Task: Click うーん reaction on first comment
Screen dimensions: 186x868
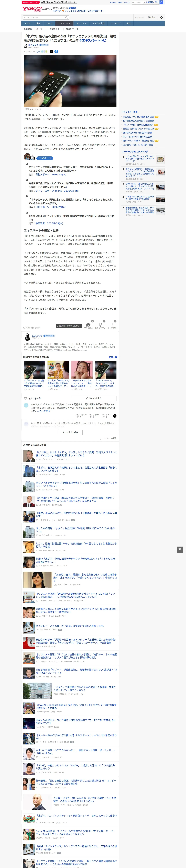Action: (103, 416)
